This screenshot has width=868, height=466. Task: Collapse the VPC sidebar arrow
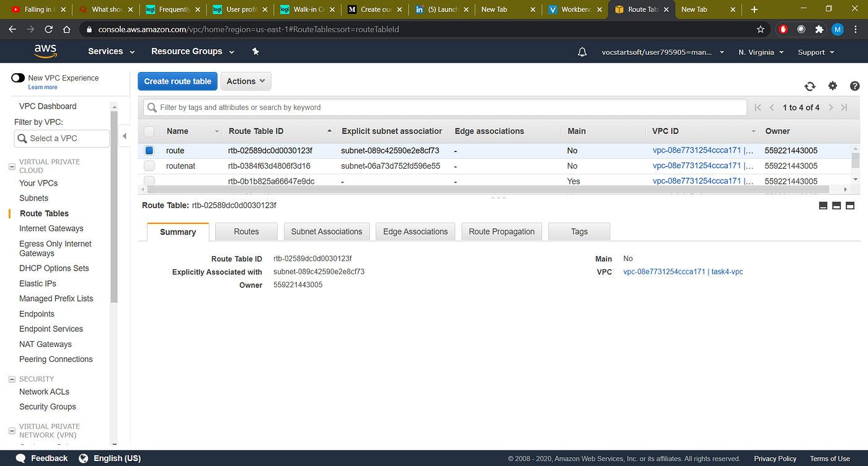[124, 135]
